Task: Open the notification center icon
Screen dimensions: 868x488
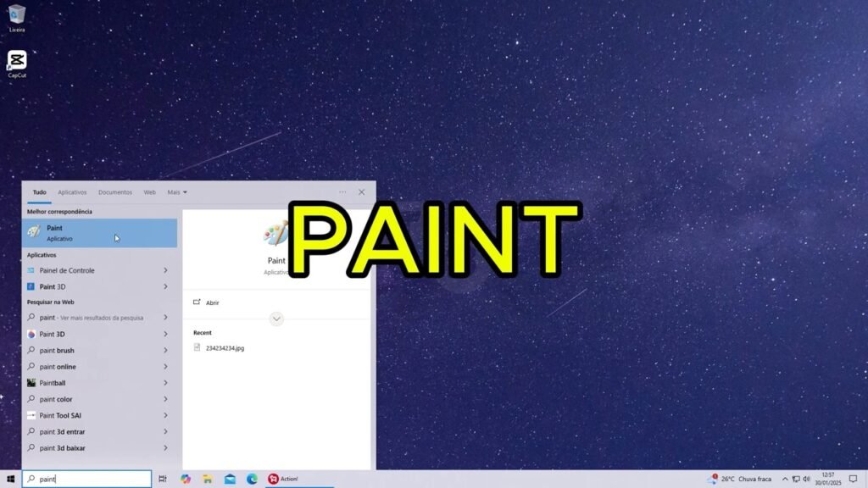Action: (x=853, y=480)
